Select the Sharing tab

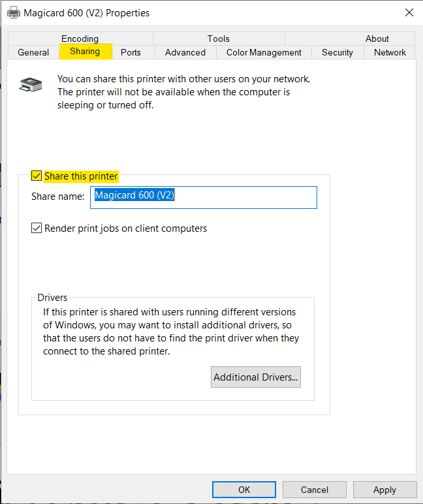tap(85, 52)
